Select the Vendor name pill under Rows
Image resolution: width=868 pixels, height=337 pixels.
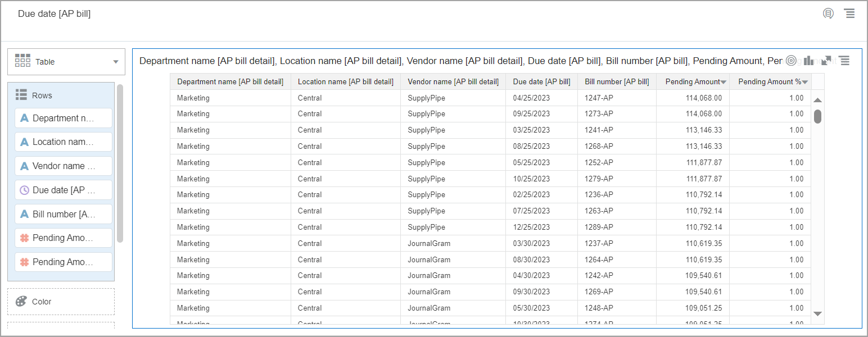[x=63, y=166]
